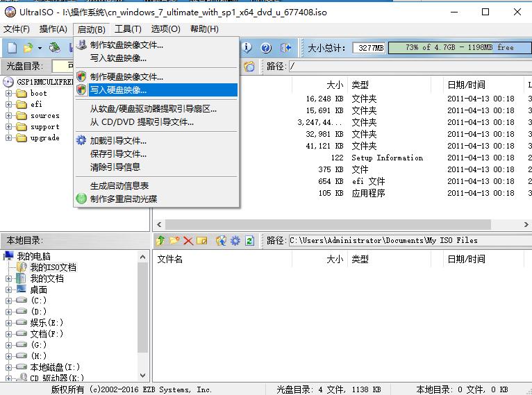The height and width of the screenshot is (395, 532).
Task: Click the horizontal scrollbar left arrow
Action: tap(159, 224)
